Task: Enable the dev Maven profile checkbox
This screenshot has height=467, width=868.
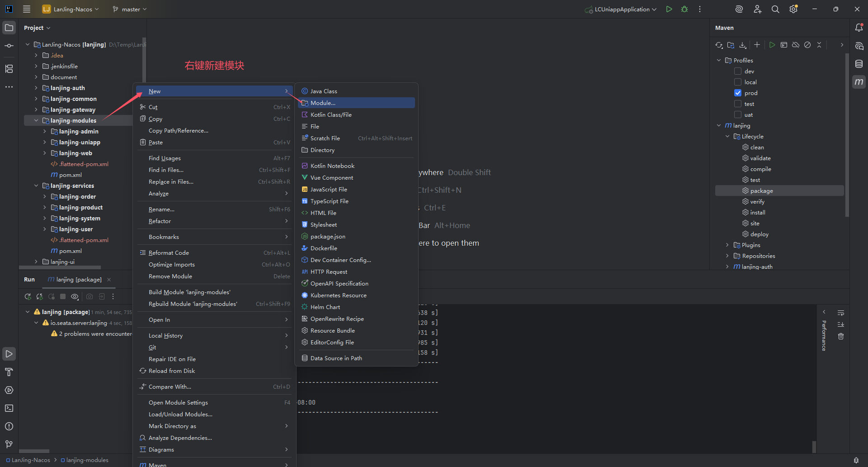Action: click(738, 71)
